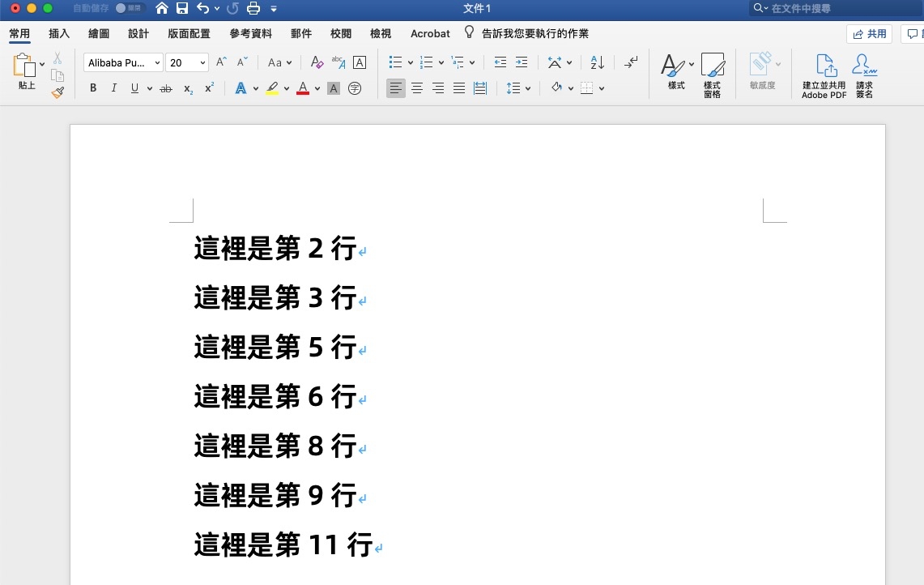Screen dimensions: 924x585
Task: Apply yellow text highlight color
Action: (272, 88)
